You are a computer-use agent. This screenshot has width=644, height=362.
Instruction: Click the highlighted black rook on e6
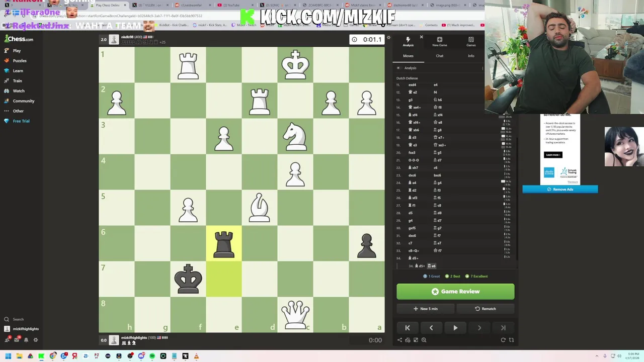(x=224, y=243)
